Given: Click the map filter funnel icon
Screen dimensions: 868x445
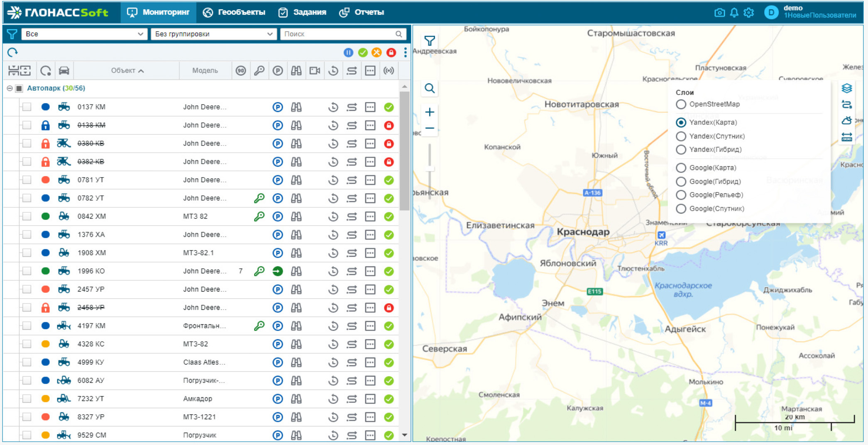Looking at the screenshot, I should (x=430, y=41).
